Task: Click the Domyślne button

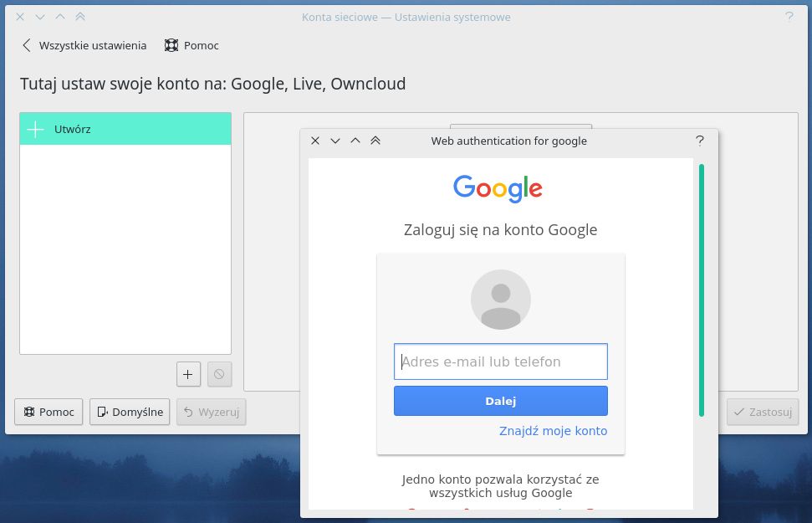Action: pyautogui.click(x=130, y=412)
